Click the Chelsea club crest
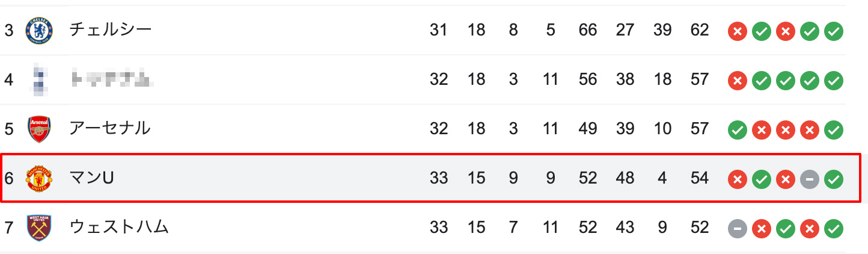The image size is (868, 254). pos(39,30)
